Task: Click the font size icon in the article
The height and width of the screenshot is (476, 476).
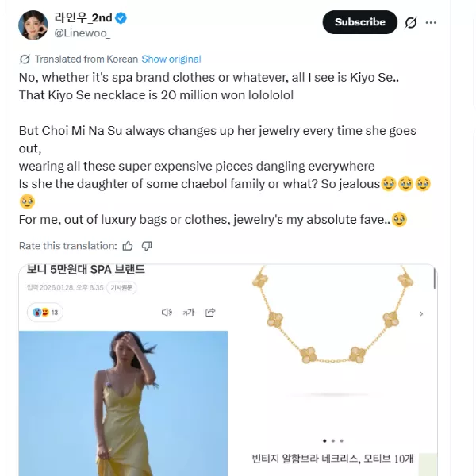Action: tap(189, 313)
